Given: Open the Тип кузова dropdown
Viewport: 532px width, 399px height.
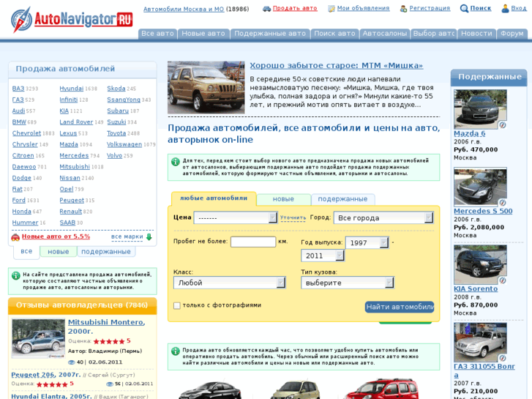Looking at the screenshot, I should tap(348, 283).
